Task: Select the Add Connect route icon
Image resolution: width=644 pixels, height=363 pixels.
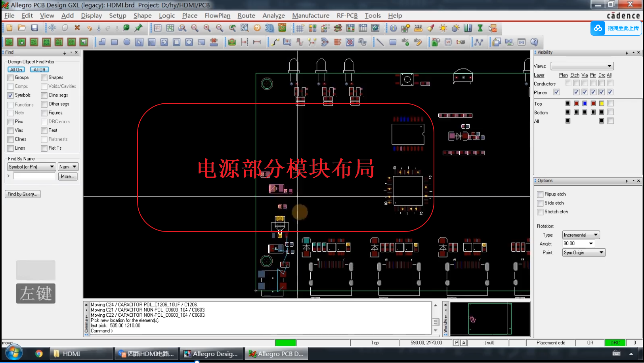Action: pyautogui.click(x=275, y=42)
